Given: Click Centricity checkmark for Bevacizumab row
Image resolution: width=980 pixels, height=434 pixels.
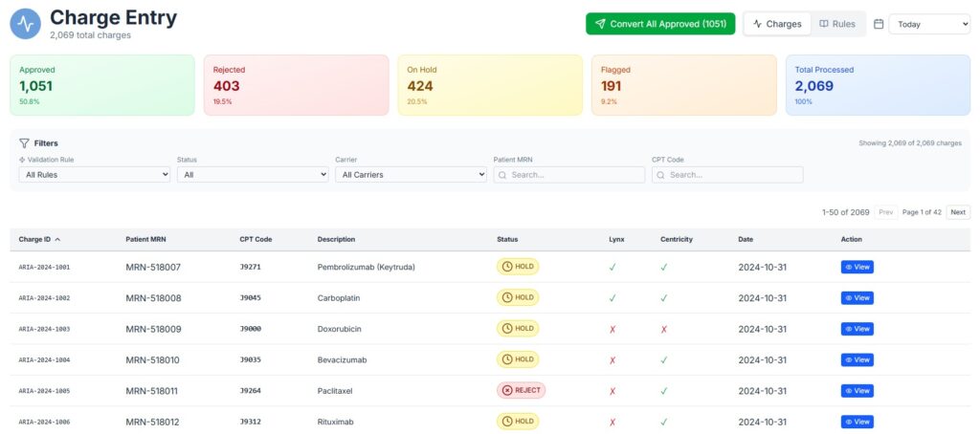Looking at the screenshot, I should click(663, 360).
